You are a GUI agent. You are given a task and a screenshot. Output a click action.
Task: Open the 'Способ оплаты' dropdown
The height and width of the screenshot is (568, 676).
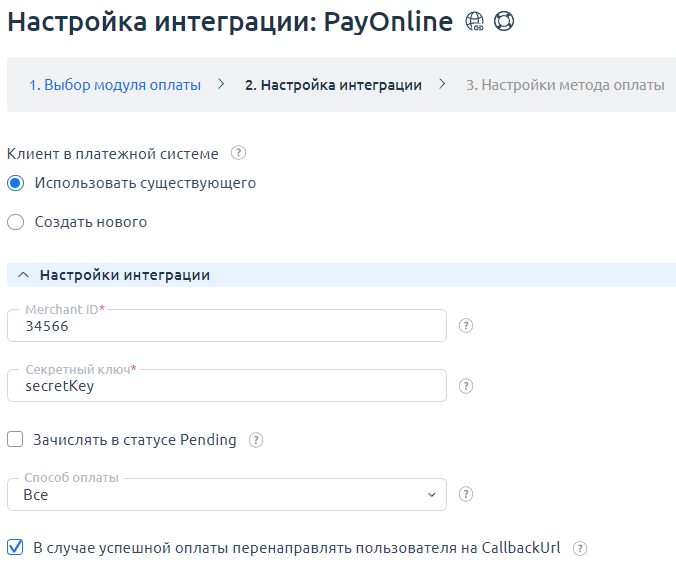click(x=226, y=494)
